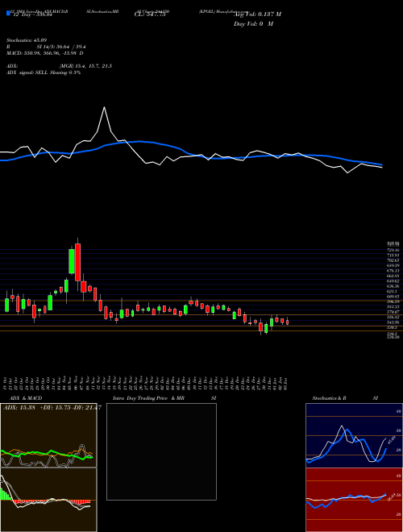Click the empty intraday trading price panel
The height and width of the screenshot is (532, 403).
[161, 451]
